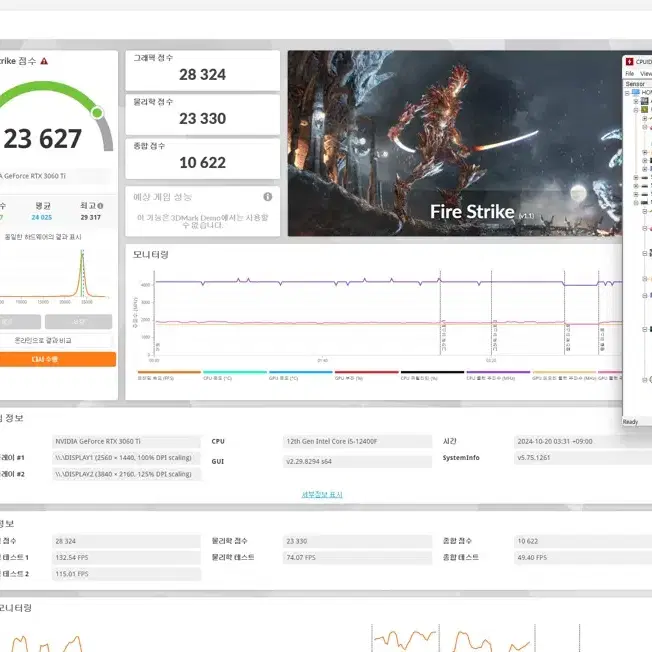Open the info icon on the estimated game performance card
Screen dimensions: 652x652
click(268, 197)
